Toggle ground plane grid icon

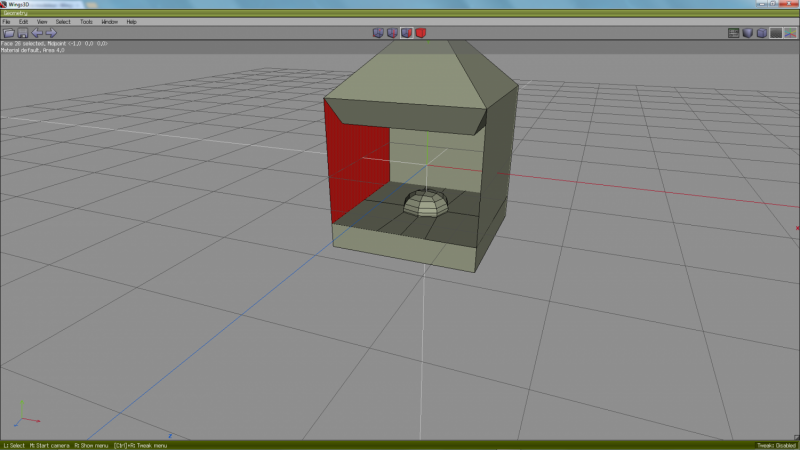776,33
